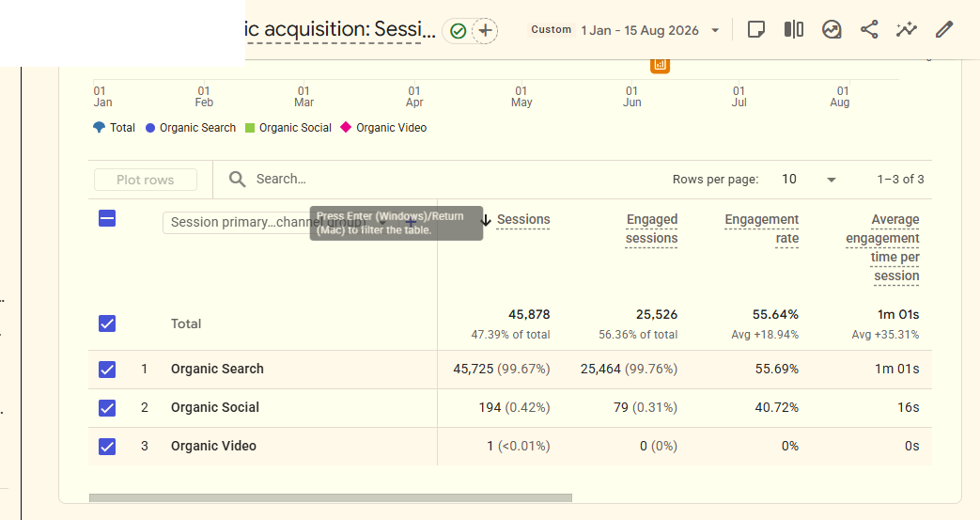Click the 25,464 (99.76%) engaged sessions cell
The width and height of the screenshot is (980, 520).
pyautogui.click(x=629, y=370)
